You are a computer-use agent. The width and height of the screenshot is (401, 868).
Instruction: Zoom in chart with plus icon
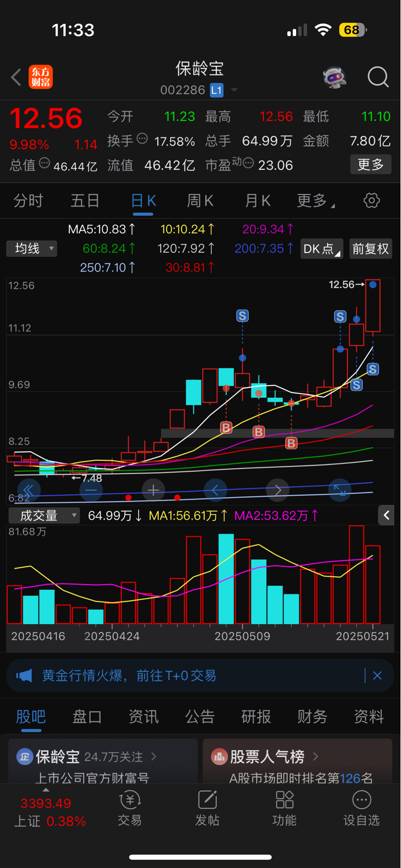[x=153, y=490]
